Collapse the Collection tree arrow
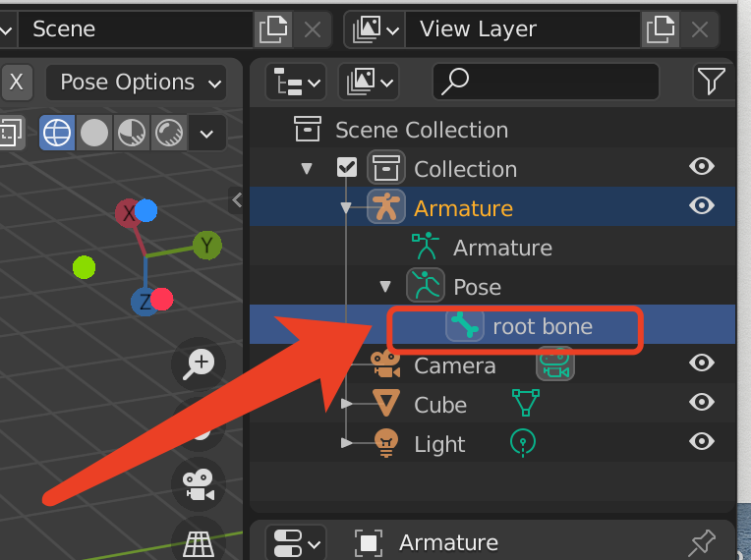The height and width of the screenshot is (560, 751). (307, 168)
